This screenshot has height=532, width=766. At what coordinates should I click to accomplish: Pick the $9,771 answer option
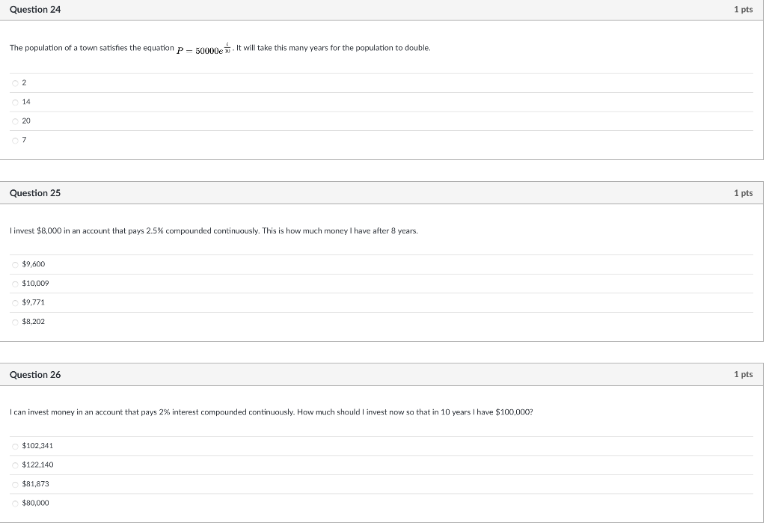pyautogui.click(x=15, y=303)
